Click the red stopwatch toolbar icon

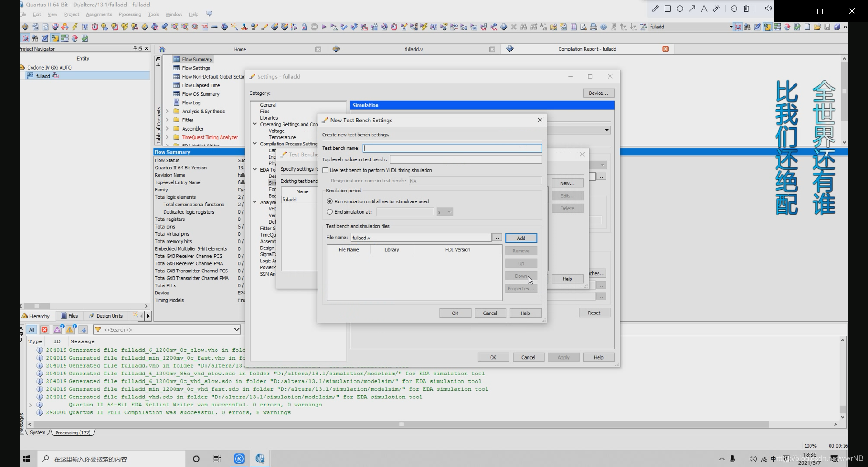[x=95, y=27]
